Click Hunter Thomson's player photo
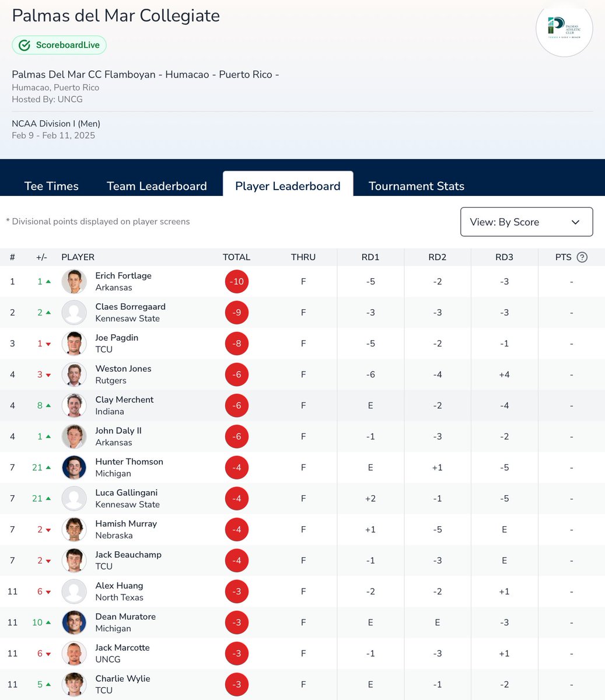 74,467
